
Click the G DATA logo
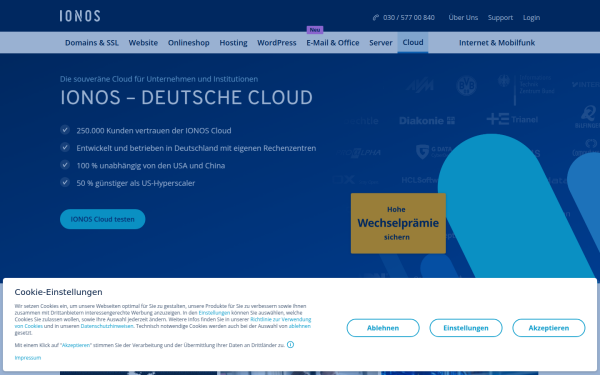pyautogui.click(x=434, y=152)
